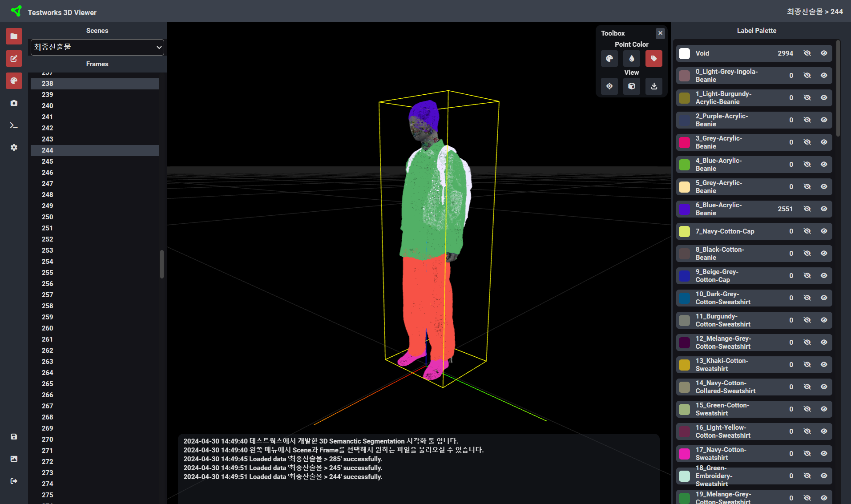Click the save icon near sidebar bottom
851x504 pixels.
(14, 436)
